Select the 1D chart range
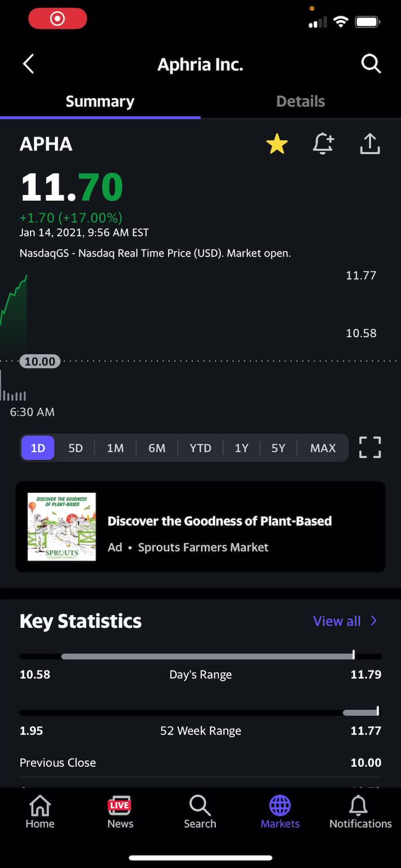This screenshot has width=401, height=868. 38,448
